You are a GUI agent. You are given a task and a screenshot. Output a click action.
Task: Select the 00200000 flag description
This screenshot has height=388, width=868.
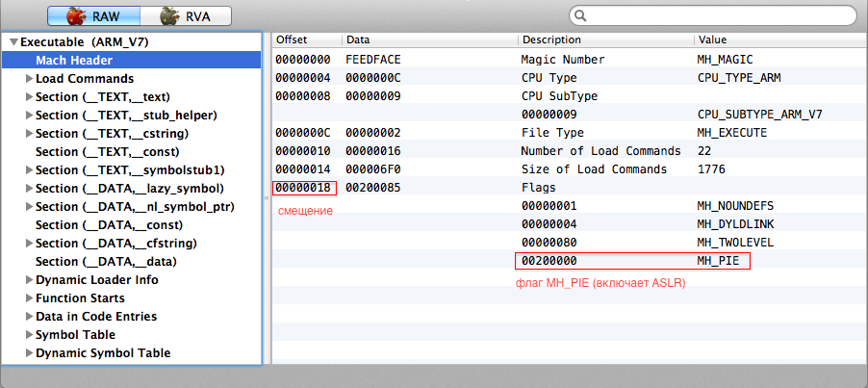pyautogui.click(x=549, y=260)
